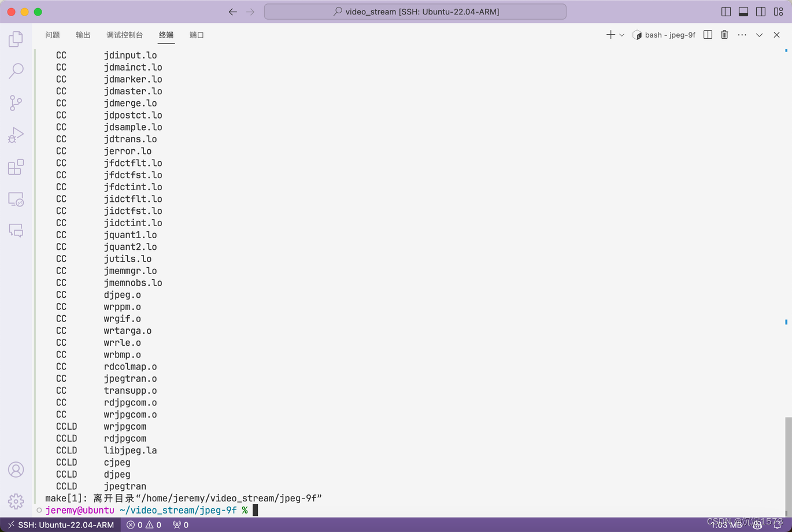Click the cjpeg text in terminal
Screen dimensions: 792x532
pyautogui.click(x=117, y=463)
